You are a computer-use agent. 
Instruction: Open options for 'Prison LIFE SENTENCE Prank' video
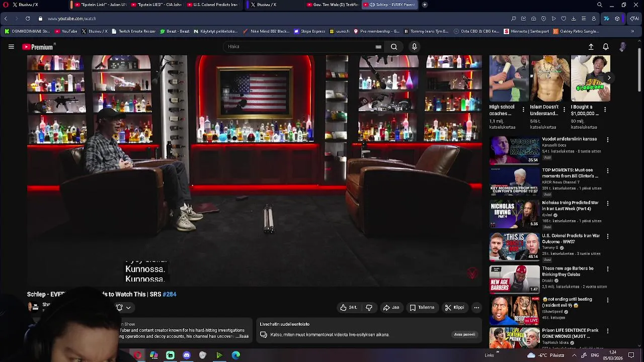607,331
